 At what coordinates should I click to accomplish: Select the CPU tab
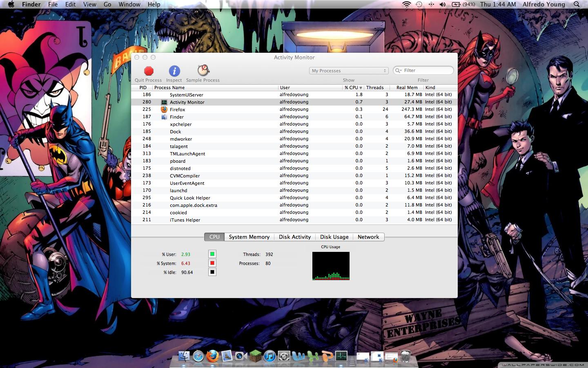(214, 237)
